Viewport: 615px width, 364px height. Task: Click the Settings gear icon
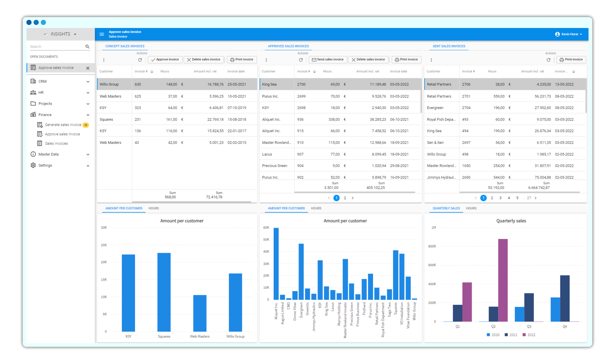pyautogui.click(x=33, y=165)
